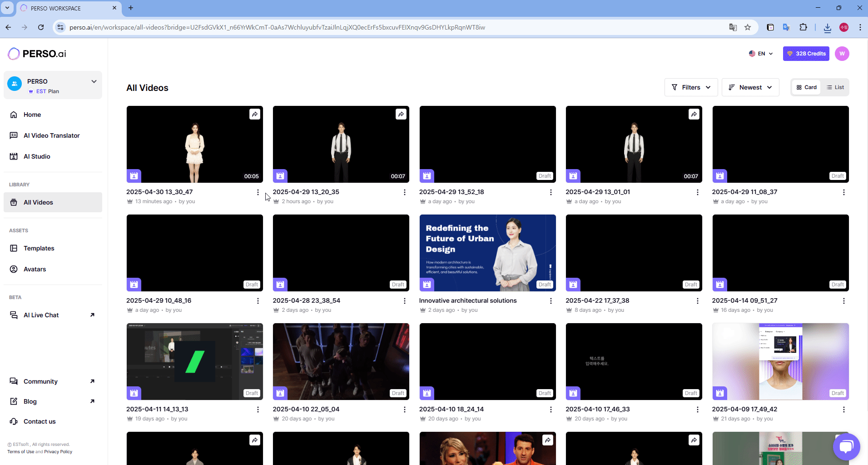Click the user avatar W icon

click(x=842, y=54)
